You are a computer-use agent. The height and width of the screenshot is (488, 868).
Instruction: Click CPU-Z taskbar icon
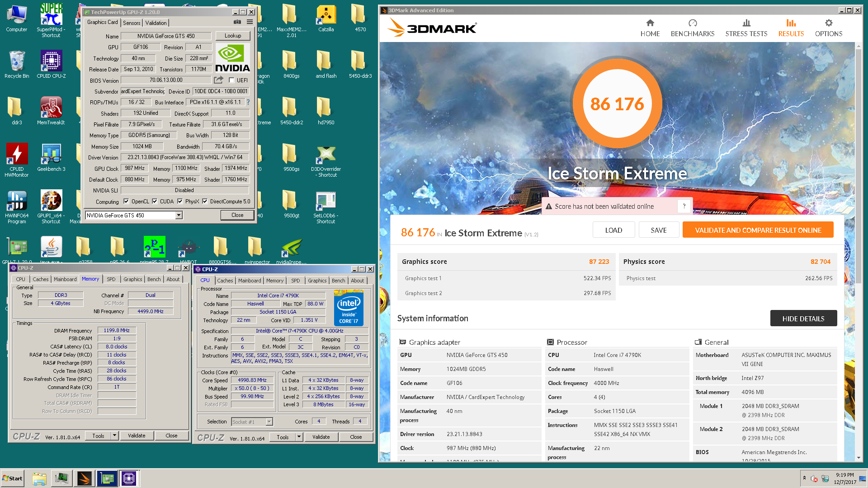(129, 478)
